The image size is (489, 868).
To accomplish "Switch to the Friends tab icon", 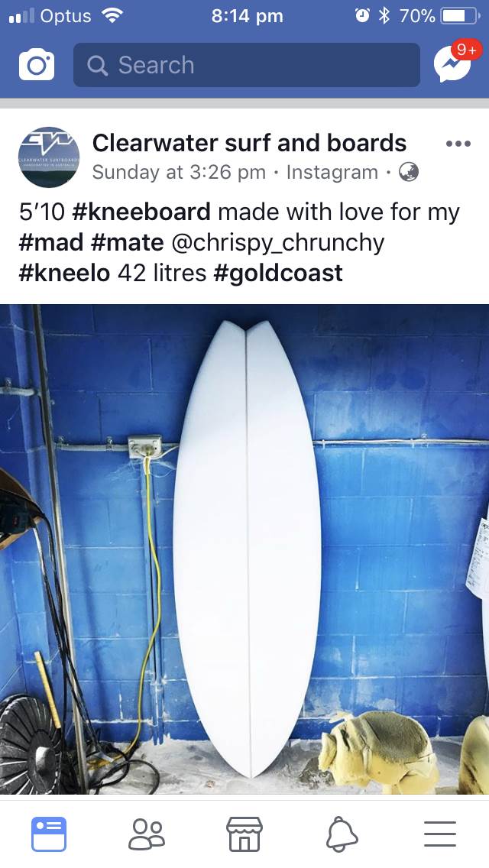I will tap(147, 834).
